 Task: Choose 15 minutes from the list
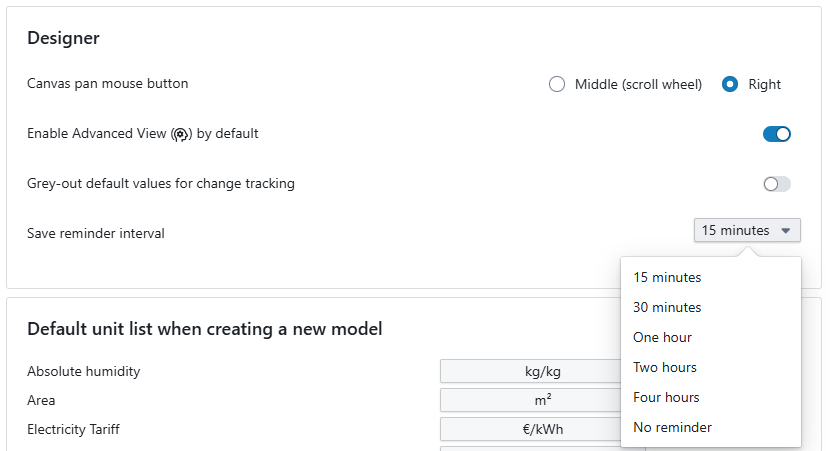pyautogui.click(x=667, y=277)
